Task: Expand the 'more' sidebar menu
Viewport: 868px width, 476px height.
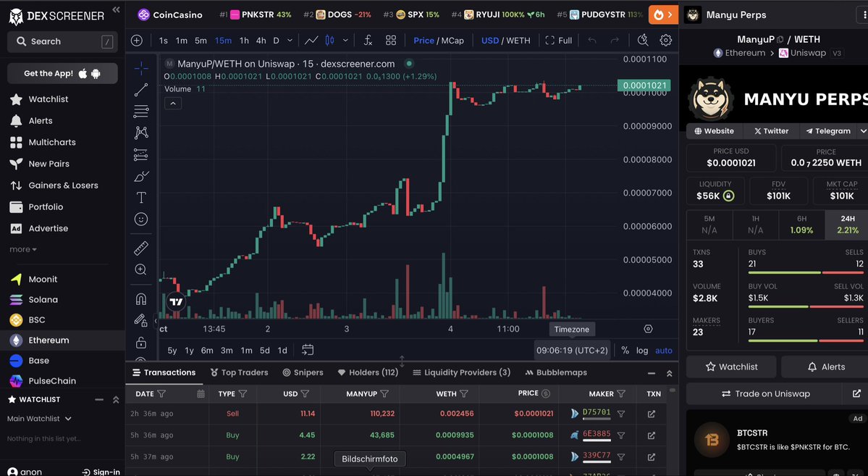Action: pyautogui.click(x=23, y=249)
